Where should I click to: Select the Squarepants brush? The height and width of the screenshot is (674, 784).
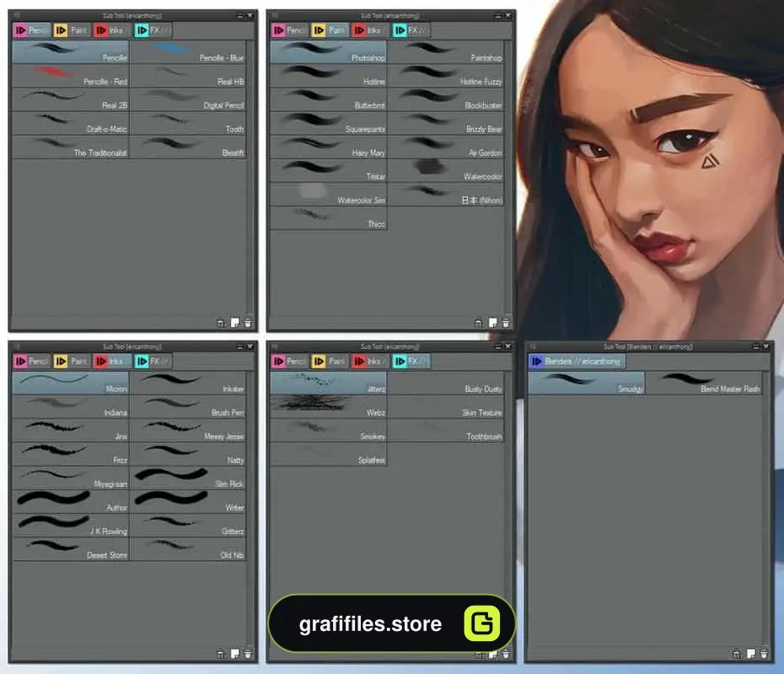(x=329, y=123)
